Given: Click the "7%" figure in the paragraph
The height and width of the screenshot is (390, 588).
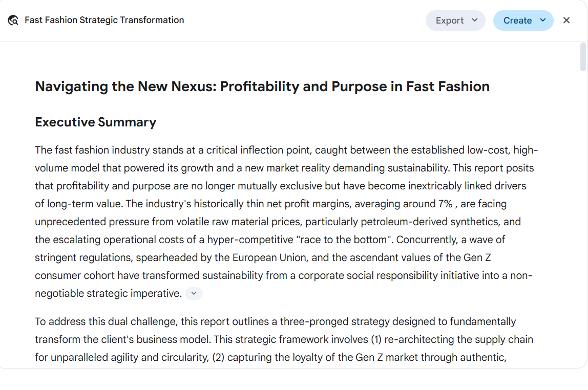Looking at the screenshot, I should coord(445,204).
